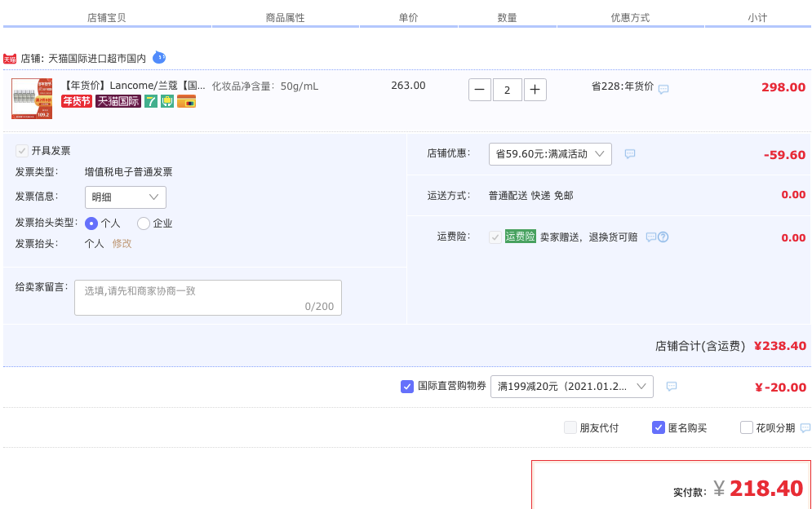The image size is (812, 509).
Task: Click the green 7-day return icon
Action: pyautogui.click(x=151, y=101)
